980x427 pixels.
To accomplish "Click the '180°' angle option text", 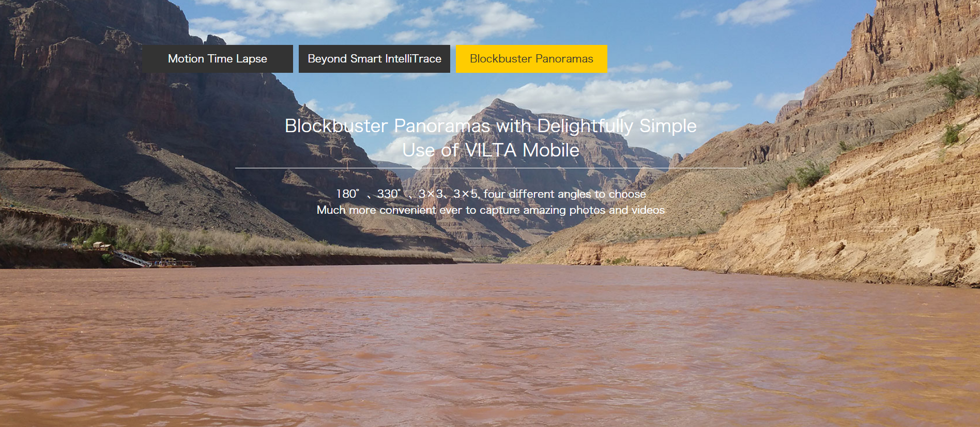I will click(x=347, y=194).
